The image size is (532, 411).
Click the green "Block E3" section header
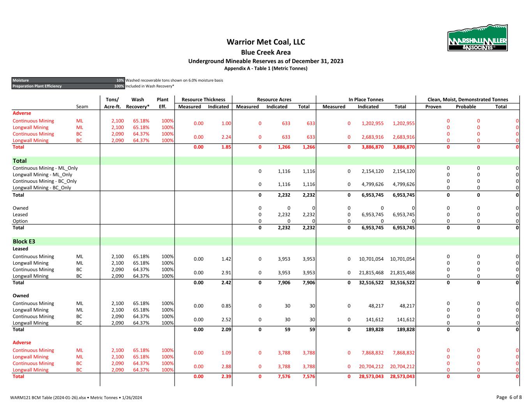tap(24, 242)
